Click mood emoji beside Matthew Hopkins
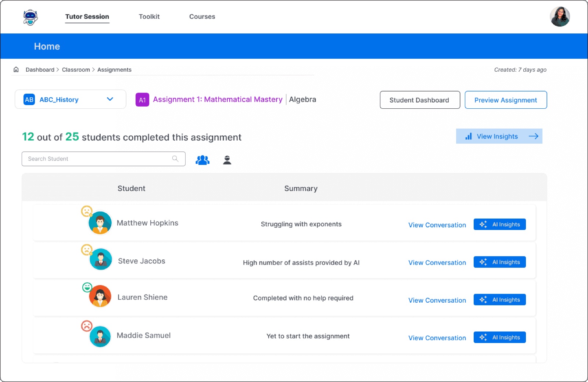Image resolution: width=588 pixels, height=382 pixels. coord(87,211)
